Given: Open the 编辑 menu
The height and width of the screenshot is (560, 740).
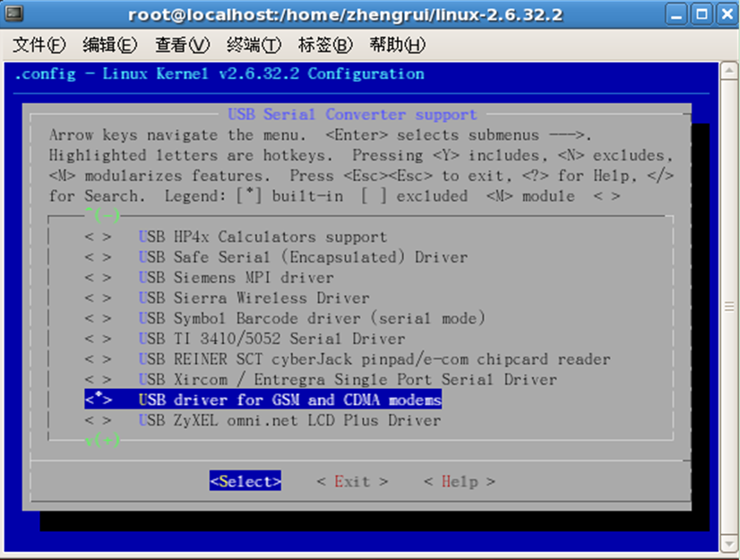Looking at the screenshot, I should click(x=108, y=45).
